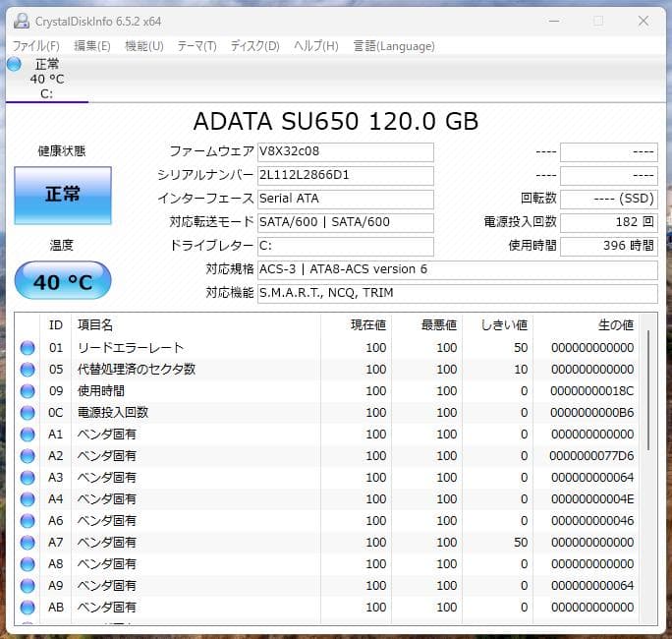Open the ヘルプ(H) menu
This screenshot has height=639, width=672.
(316, 46)
